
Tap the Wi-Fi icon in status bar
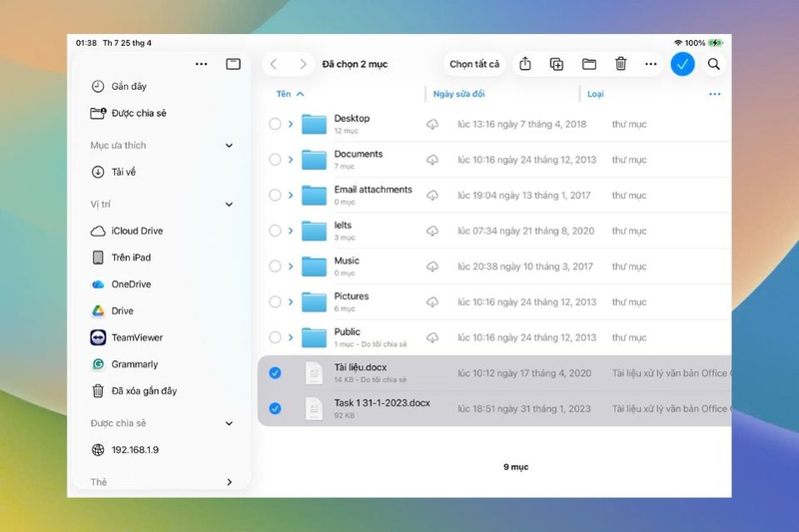[678, 43]
